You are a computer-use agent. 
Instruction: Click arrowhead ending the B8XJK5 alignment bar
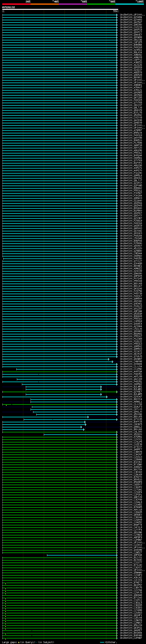pyautogui.click(x=88, y=417)
